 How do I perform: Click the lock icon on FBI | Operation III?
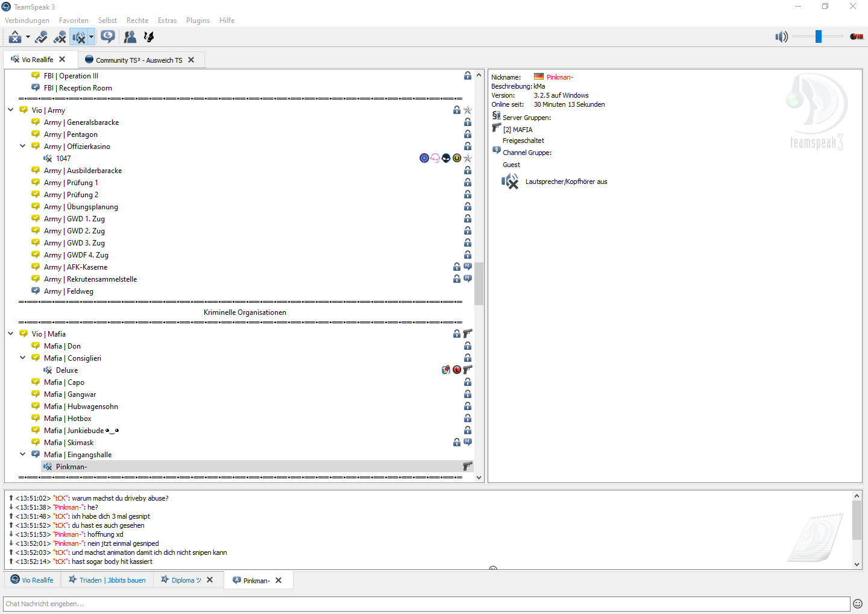[468, 76]
